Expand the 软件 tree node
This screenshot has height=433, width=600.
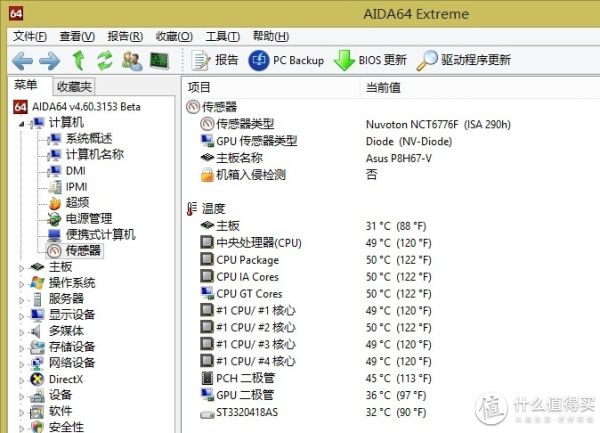(x=21, y=413)
